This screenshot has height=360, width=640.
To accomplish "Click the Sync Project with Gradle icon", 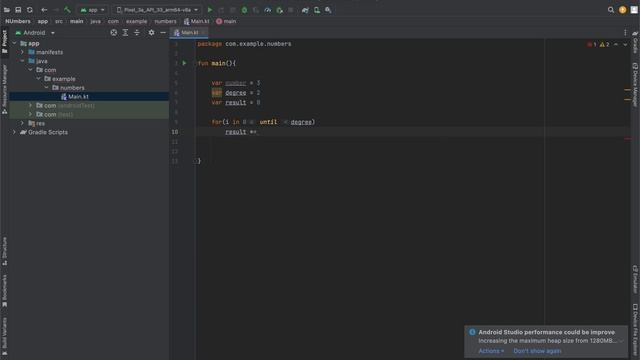I will tap(305, 10).
